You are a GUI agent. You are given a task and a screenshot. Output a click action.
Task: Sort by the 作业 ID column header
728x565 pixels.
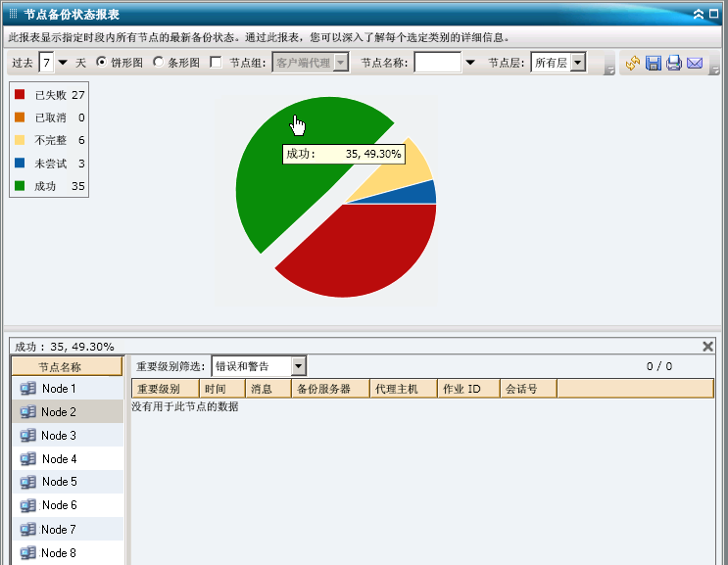click(x=469, y=389)
